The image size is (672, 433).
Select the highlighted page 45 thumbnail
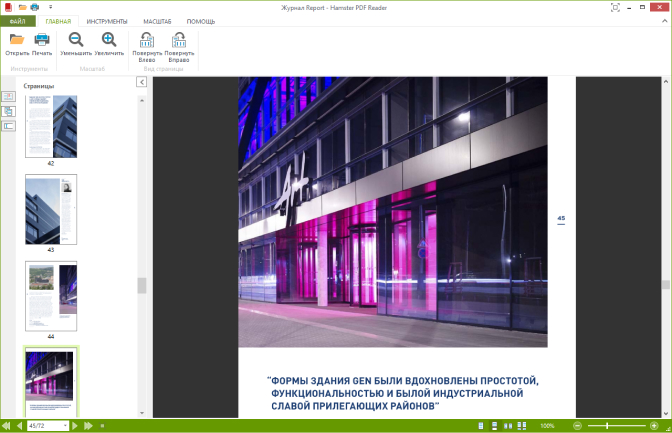point(51,382)
